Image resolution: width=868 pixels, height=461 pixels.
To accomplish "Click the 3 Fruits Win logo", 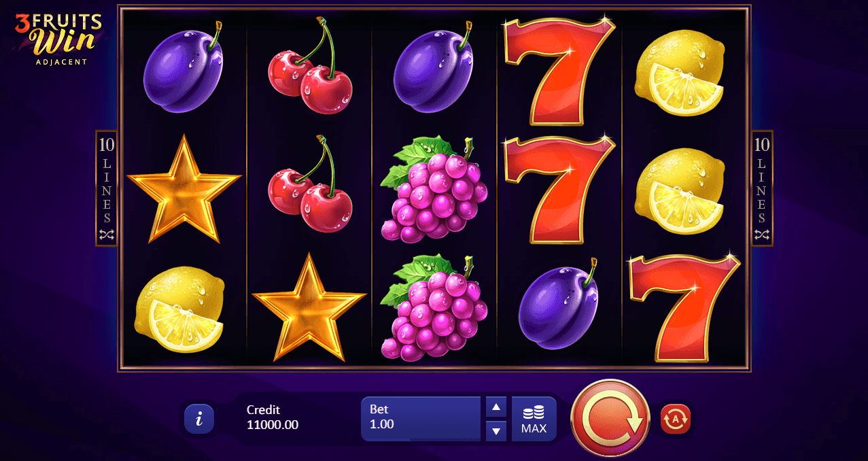I will coord(58,39).
